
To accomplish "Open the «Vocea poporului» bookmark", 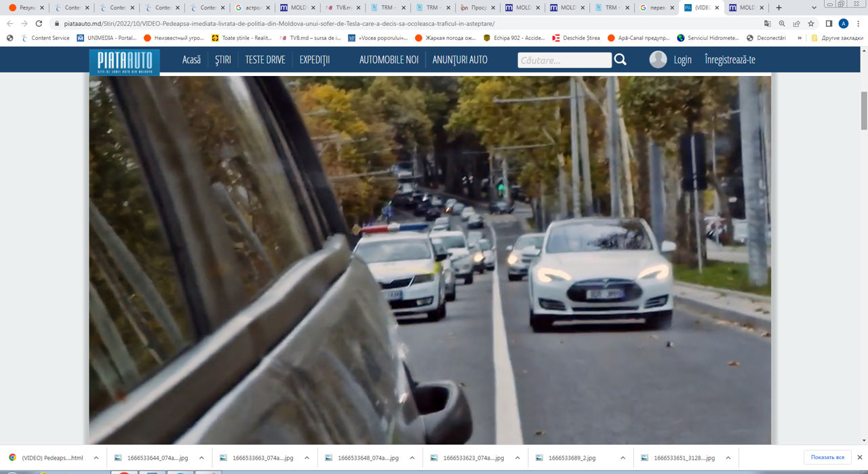I will coord(377,38).
